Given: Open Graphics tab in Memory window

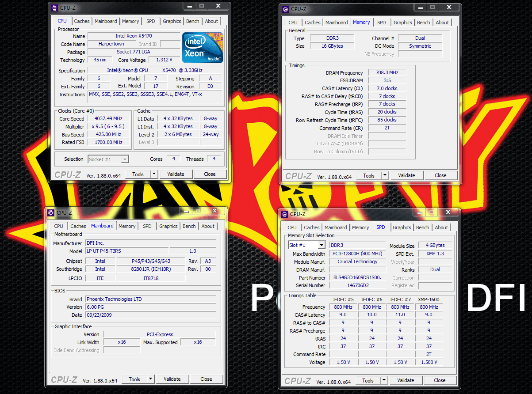Looking at the screenshot, I should coord(403,22).
